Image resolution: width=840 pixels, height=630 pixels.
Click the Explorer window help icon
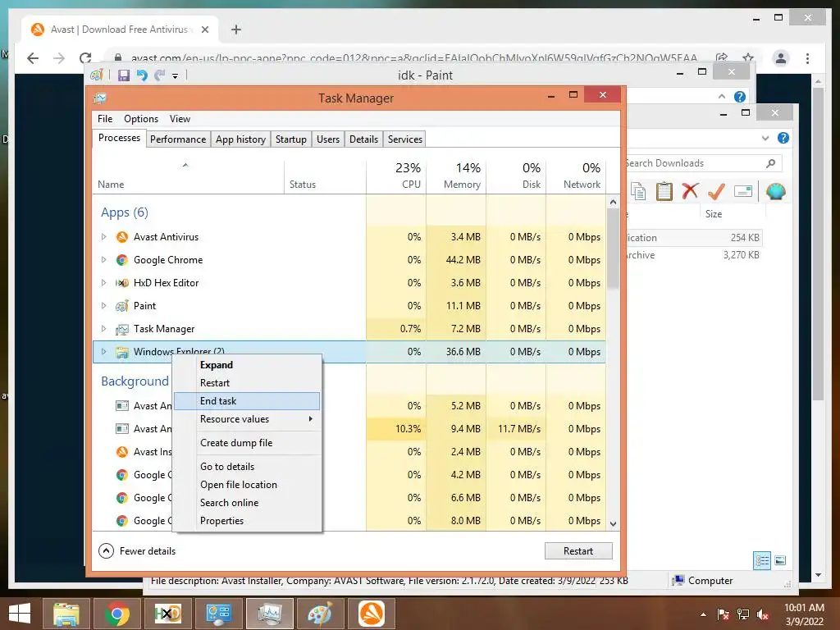pos(783,138)
